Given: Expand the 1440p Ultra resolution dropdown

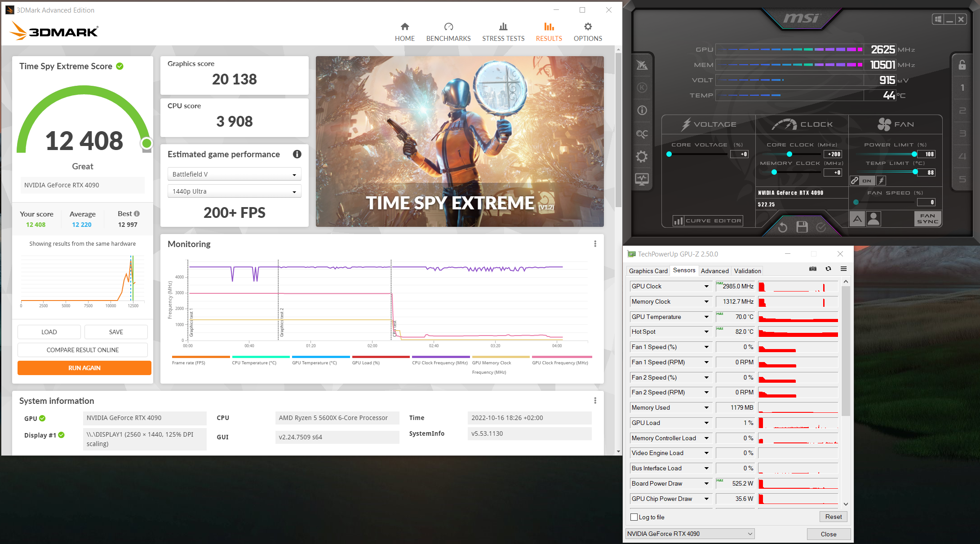Looking at the screenshot, I should (x=234, y=191).
